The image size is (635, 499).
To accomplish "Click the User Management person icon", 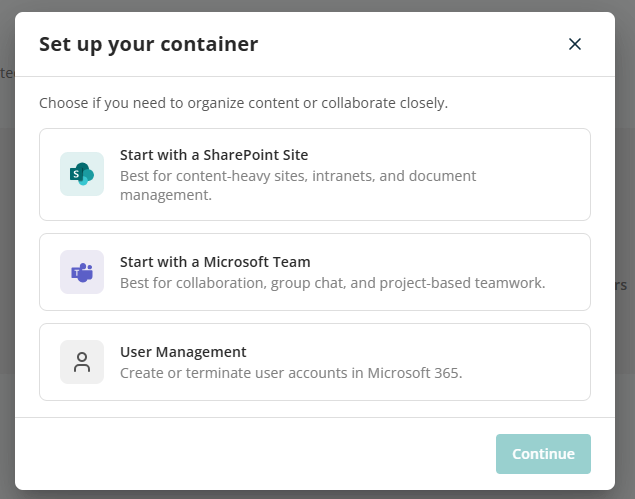I will [82, 362].
